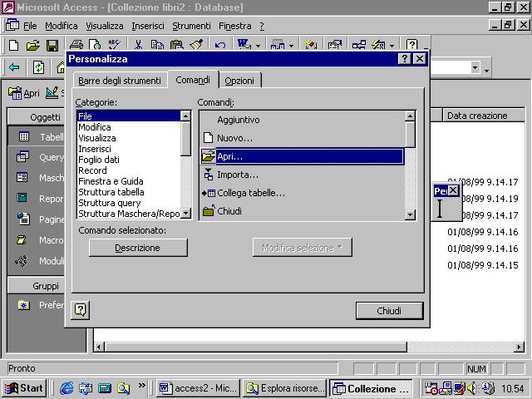Screen dimensions: 532x399
Task: Open the Finestra menu
Action: [234, 26]
